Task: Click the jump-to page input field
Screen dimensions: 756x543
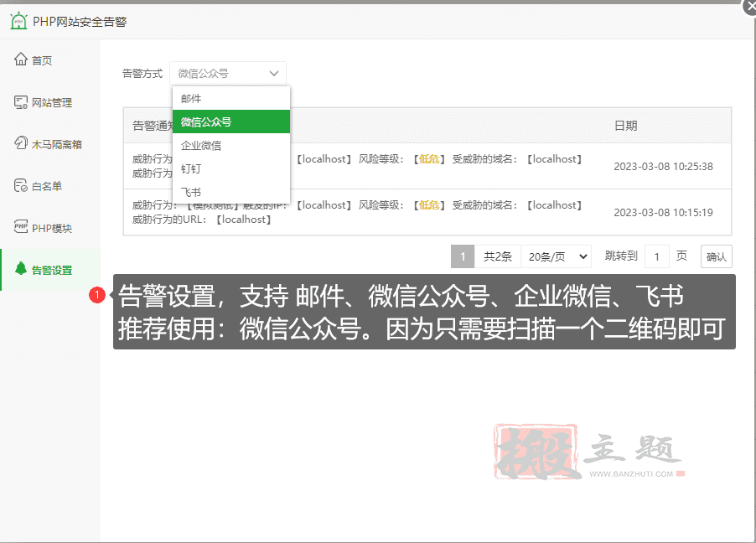Action: [656, 256]
